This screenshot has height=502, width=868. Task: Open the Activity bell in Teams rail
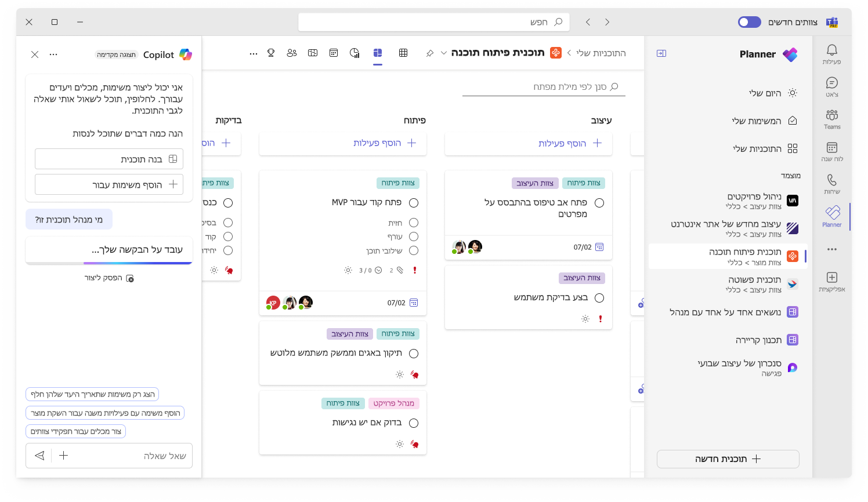pyautogui.click(x=831, y=53)
